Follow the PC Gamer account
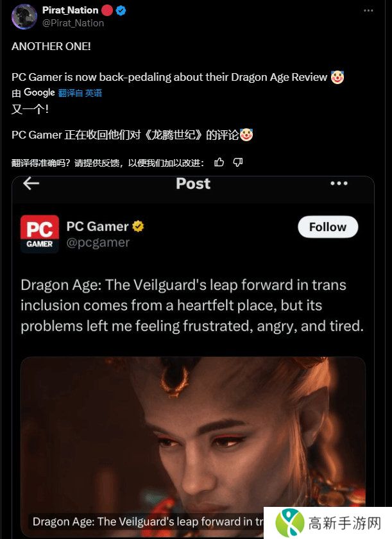Screen dimensions: 392x539 pyautogui.click(x=327, y=227)
